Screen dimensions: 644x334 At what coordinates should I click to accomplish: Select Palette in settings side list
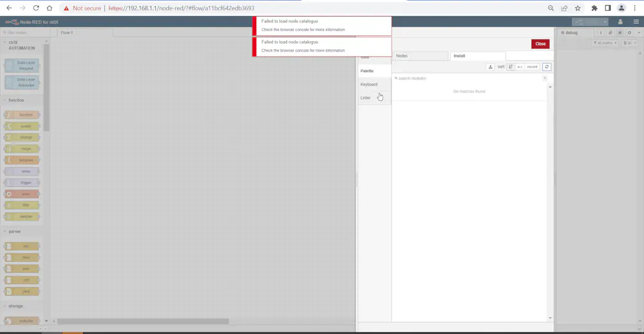(375, 71)
